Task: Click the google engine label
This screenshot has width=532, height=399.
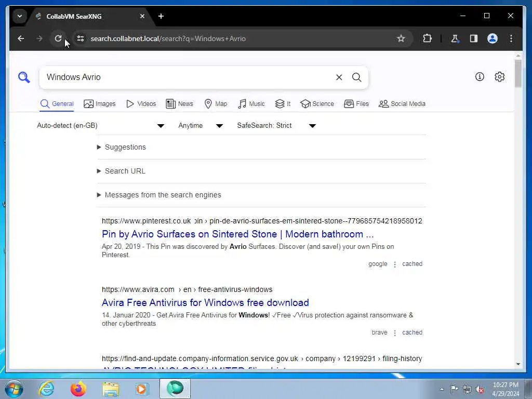Action: point(378,264)
